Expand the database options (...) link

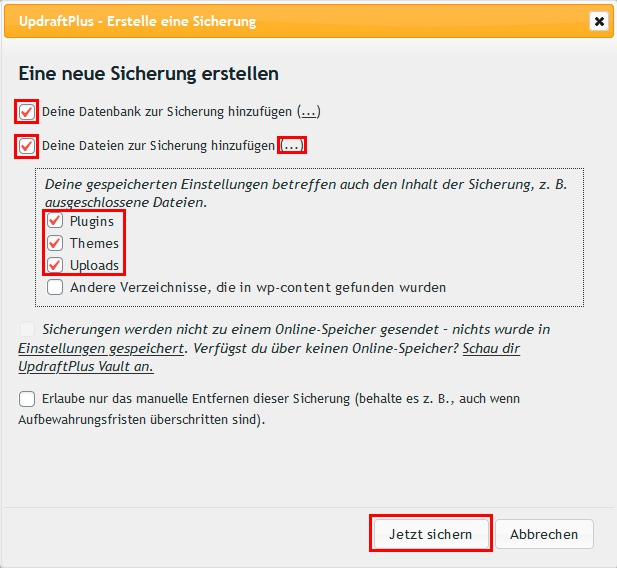[x=308, y=112]
